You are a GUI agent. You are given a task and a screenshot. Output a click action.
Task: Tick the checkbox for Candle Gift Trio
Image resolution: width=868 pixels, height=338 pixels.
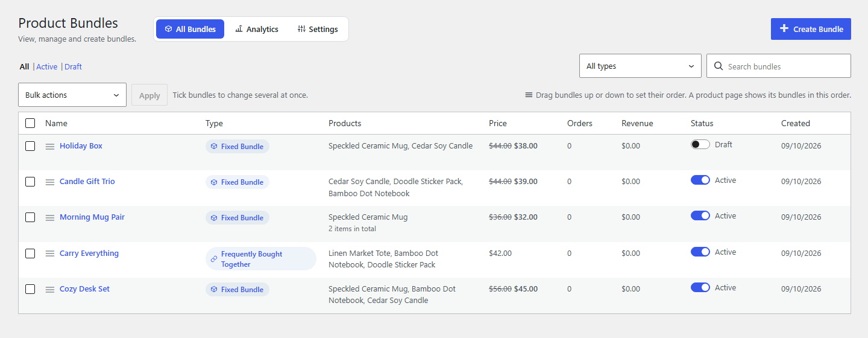(30, 182)
